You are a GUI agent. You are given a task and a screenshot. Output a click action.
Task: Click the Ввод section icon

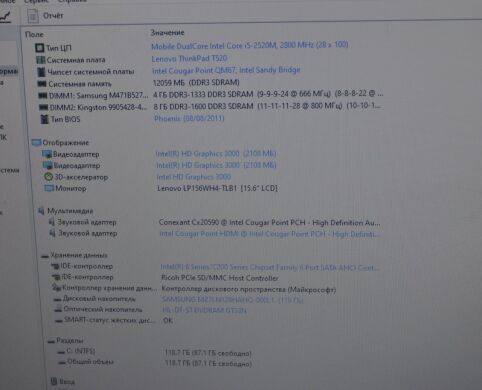[54, 381]
